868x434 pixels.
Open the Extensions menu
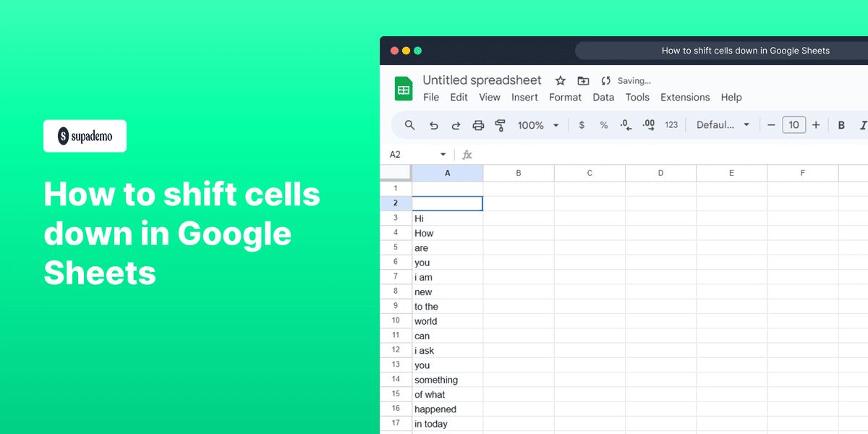tap(685, 97)
